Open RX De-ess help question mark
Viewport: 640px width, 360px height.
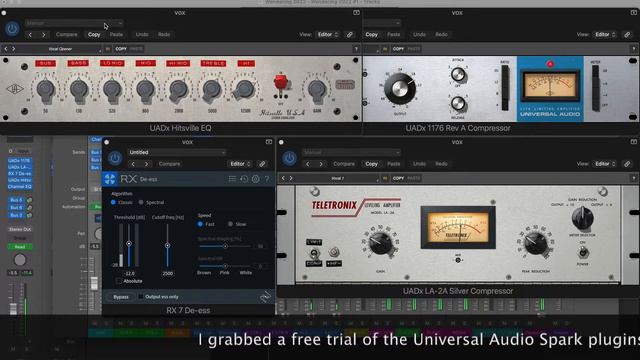[x=267, y=179]
